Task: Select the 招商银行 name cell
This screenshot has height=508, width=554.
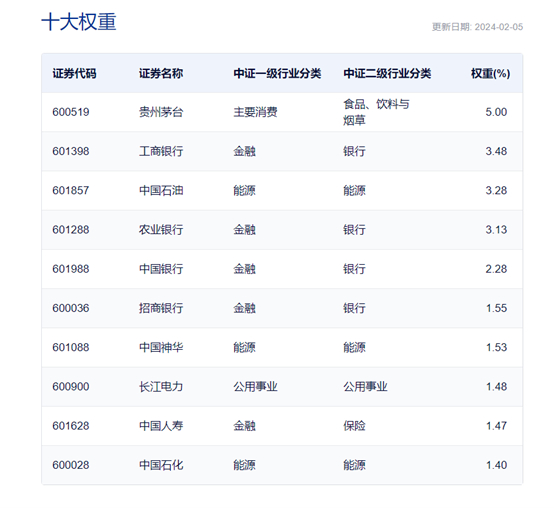Action: click(161, 308)
